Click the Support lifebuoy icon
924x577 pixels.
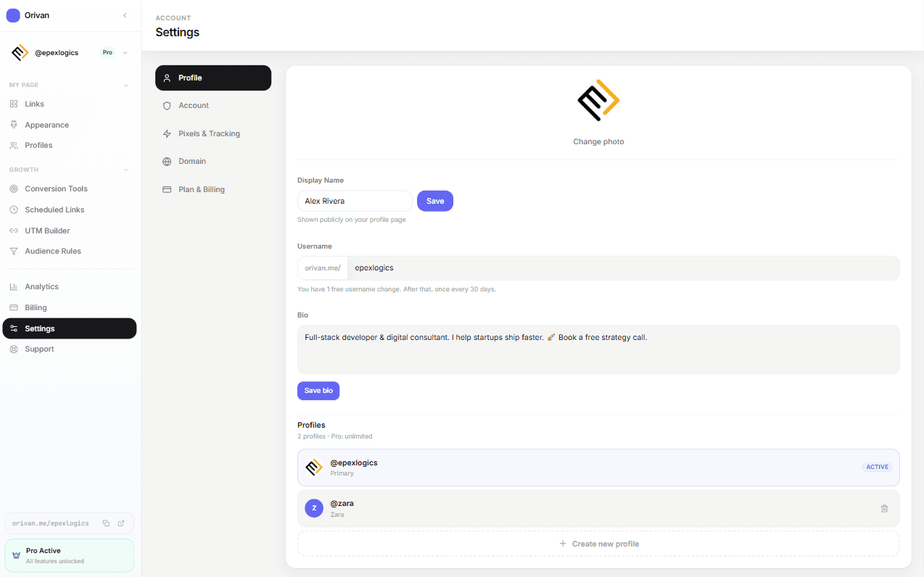click(x=14, y=349)
